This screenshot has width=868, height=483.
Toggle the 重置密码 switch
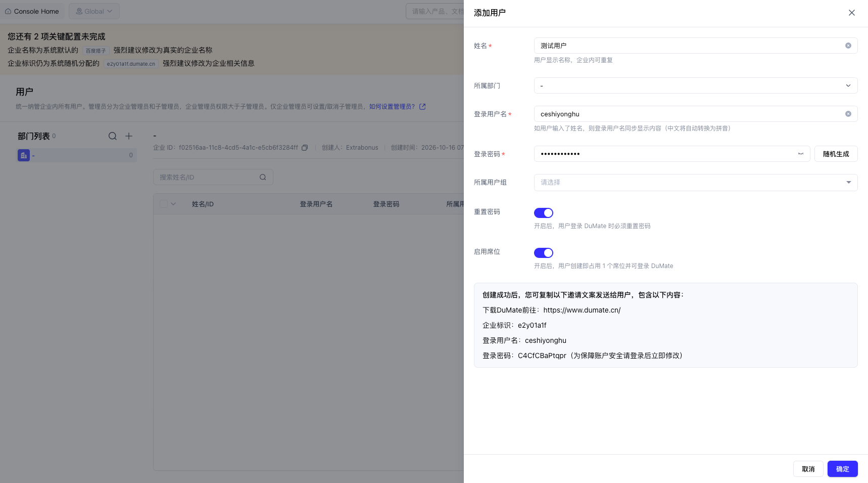(x=544, y=213)
